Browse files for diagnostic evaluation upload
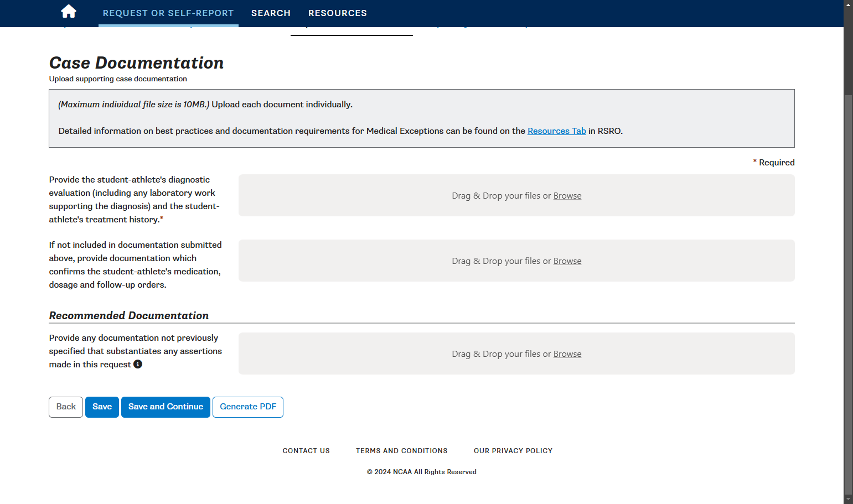This screenshot has width=853, height=504. click(567, 196)
